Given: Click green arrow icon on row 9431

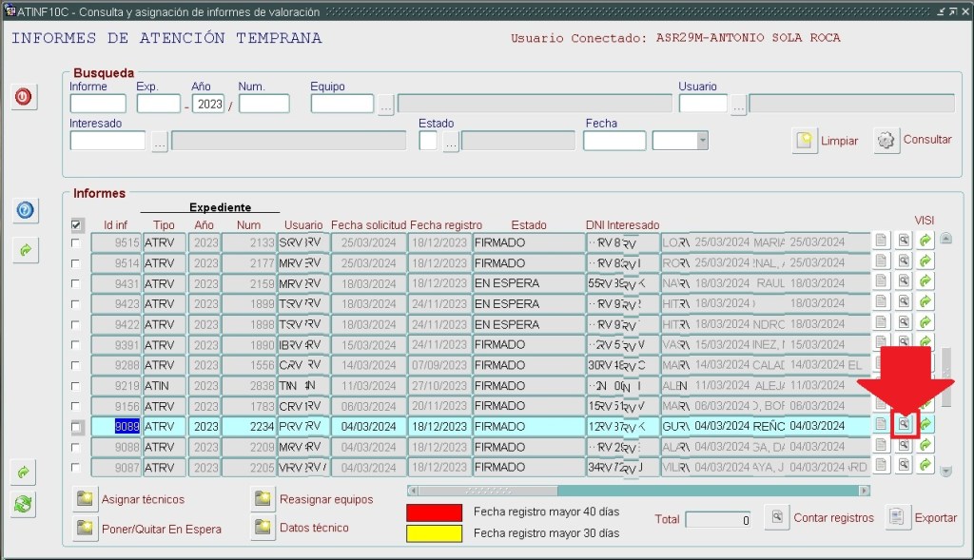Looking at the screenshot, I should 925,282.
